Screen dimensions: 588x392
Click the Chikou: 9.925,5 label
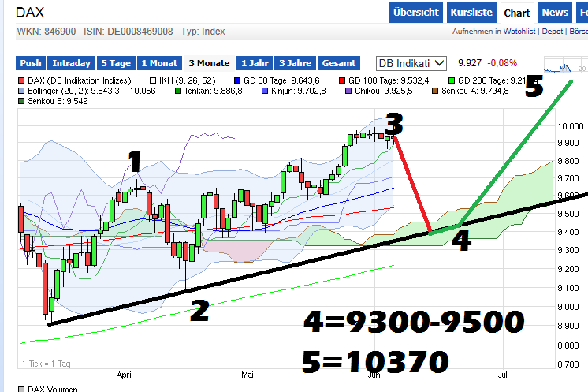coord(384,91)
